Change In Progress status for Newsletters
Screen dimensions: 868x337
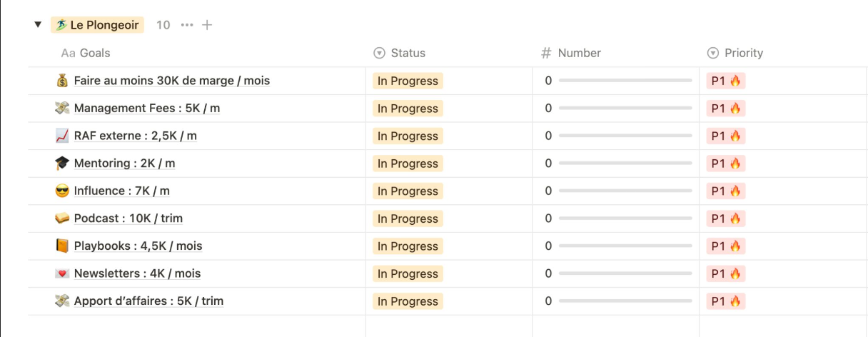coord(408,273)
